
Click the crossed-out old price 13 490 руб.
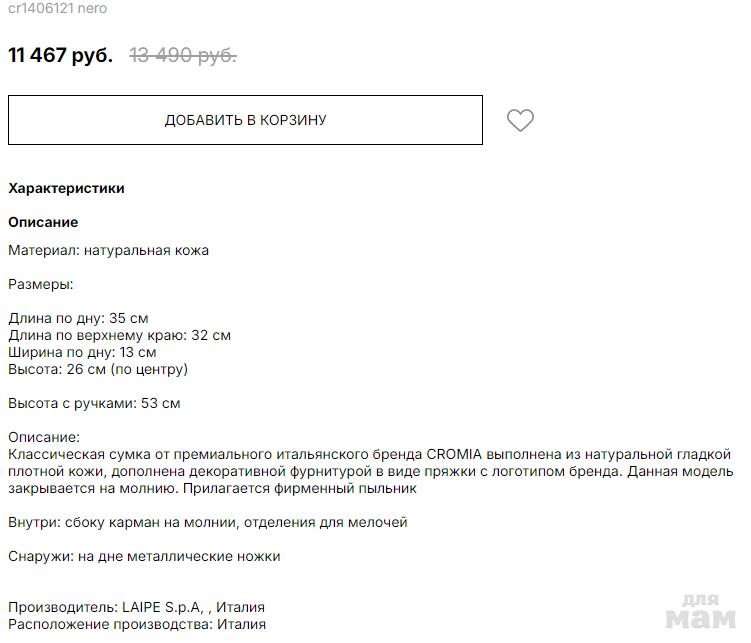tap(183, 55)
